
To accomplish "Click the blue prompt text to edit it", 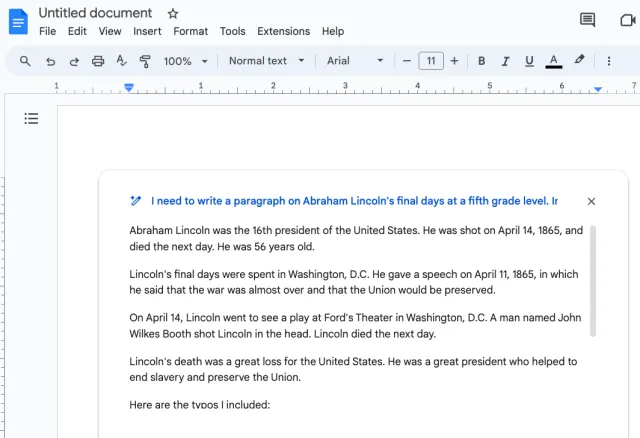I will (x=354, y=201).
